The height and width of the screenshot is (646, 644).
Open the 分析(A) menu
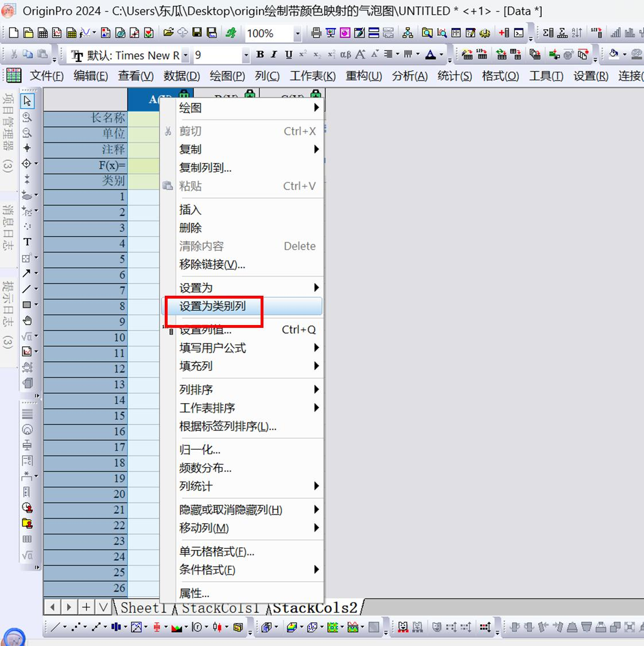[x=410, y=76]
